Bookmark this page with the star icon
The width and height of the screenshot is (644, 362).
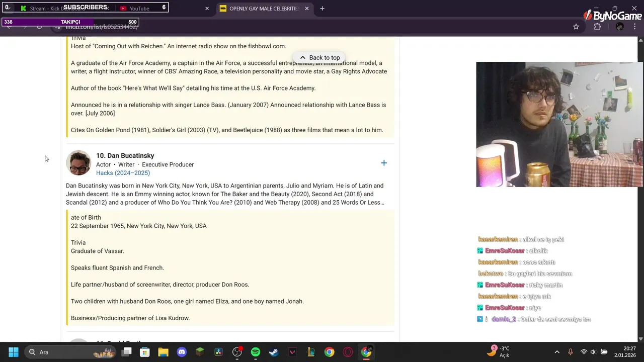coord(576,27)
